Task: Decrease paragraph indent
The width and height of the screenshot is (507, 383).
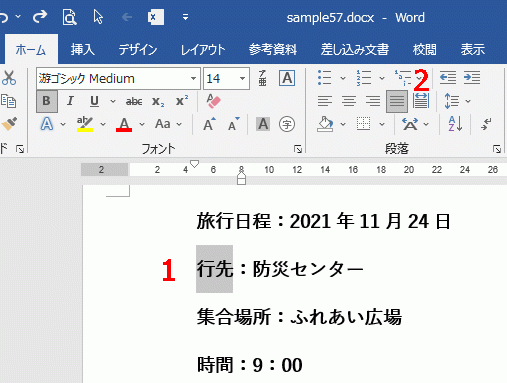Action: tap(448, 78)
